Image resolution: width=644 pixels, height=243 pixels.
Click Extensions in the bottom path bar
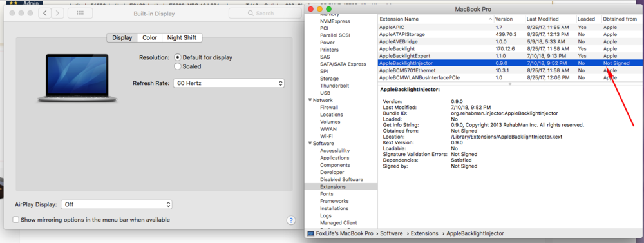pos(424,233)
